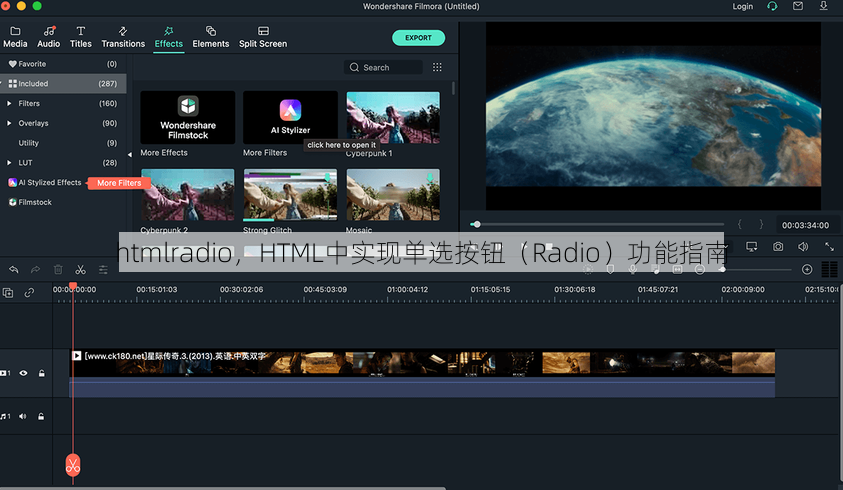Enter fullscreen preview with the arrows icon
843x490 pixels.
click(x=829, y=246)
